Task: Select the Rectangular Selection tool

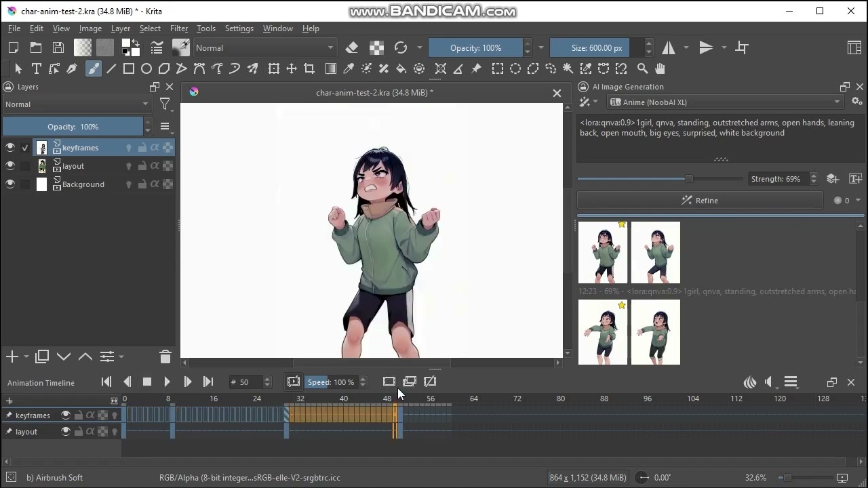Action: pyautogui.click(x=498, y=68)
